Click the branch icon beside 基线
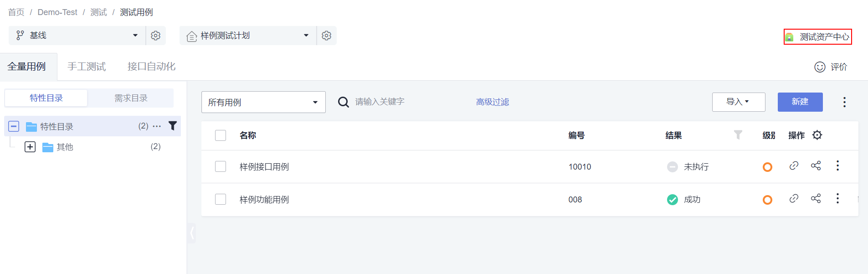This screenshot has height=274, width=868. (x=20, y=36)
